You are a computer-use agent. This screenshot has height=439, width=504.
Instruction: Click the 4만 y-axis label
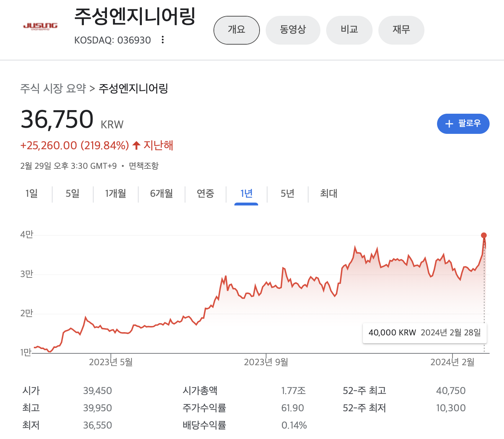(x=27, y=235)
